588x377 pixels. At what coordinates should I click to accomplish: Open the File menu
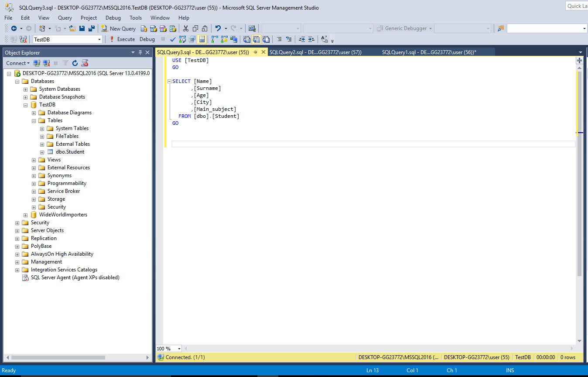8,18
